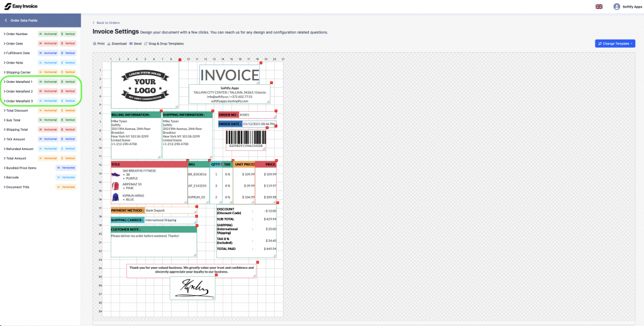Open the Change Template dropdown
Image resolution: width=644 pixels, height=326 pixels.
(x=615, y=43)
